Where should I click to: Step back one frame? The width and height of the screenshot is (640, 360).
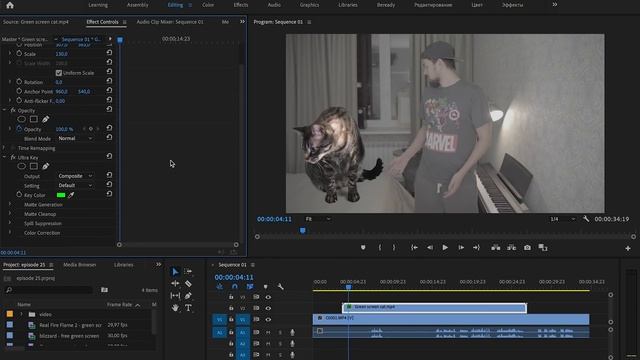tap(430, 247)
